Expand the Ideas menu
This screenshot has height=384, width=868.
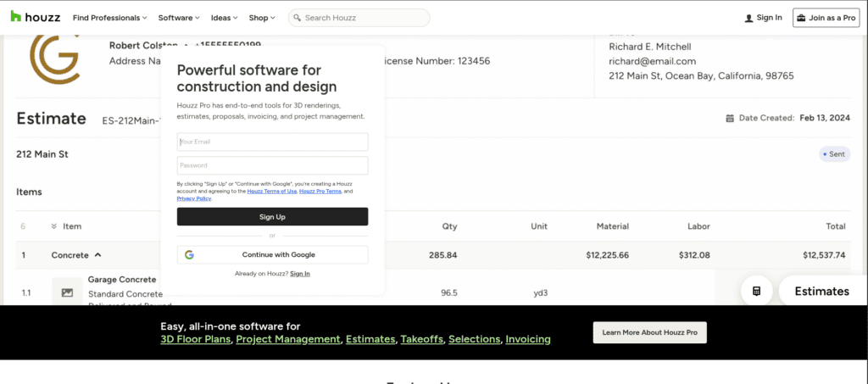pyautogui.click(x=224, y=18)
